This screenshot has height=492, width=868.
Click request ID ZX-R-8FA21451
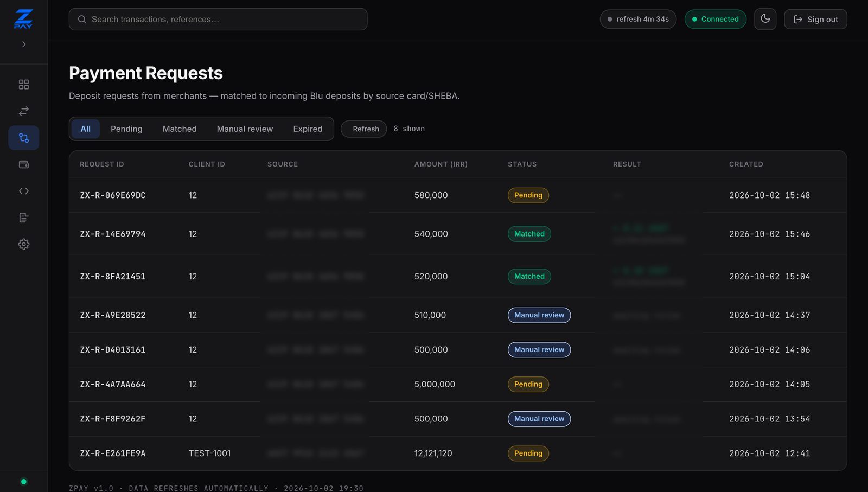pos(113,276)
